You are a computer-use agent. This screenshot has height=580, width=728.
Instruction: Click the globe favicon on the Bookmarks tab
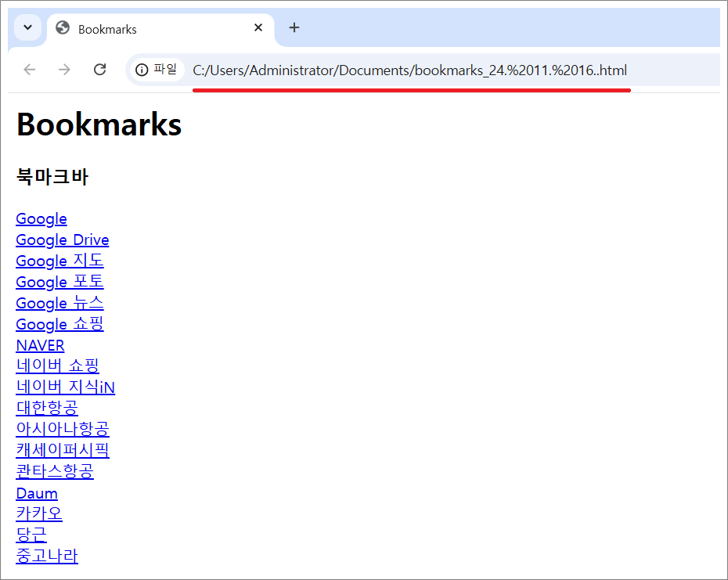[x=63, y=28]
